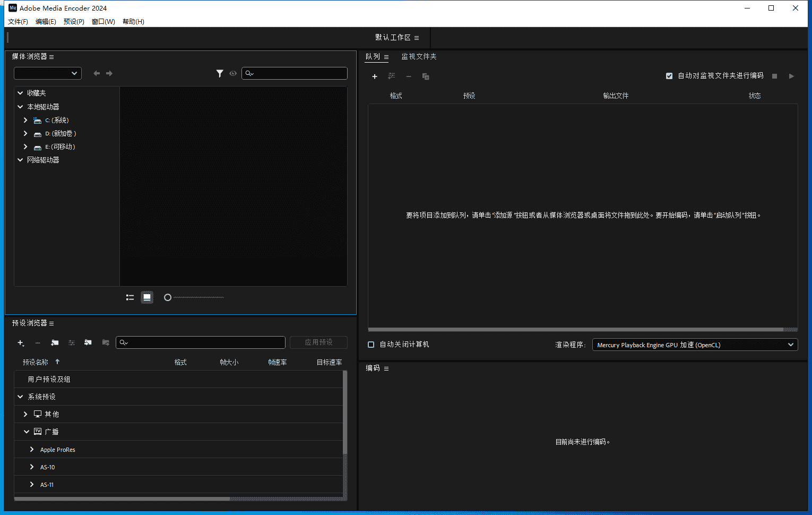Collapse the 网络驱动器 tree node
This screenshot has height=515, width=812.
tap(20, 160)
